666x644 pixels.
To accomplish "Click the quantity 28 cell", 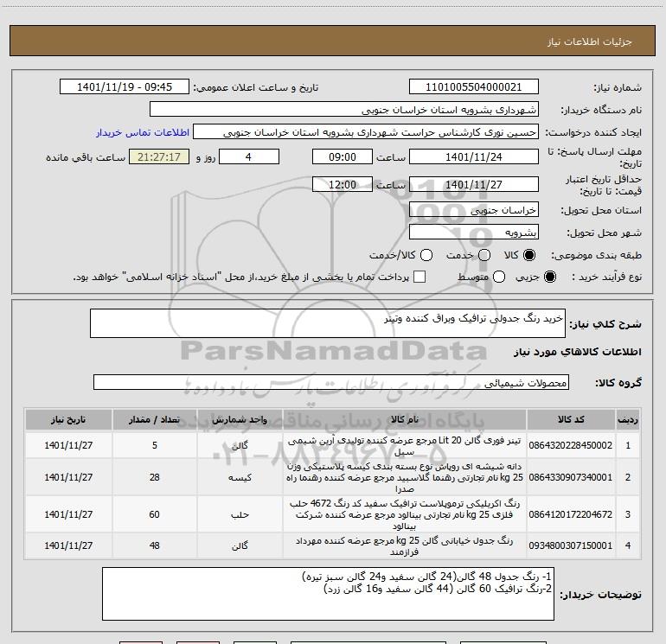I will click(x=154, y=477).
